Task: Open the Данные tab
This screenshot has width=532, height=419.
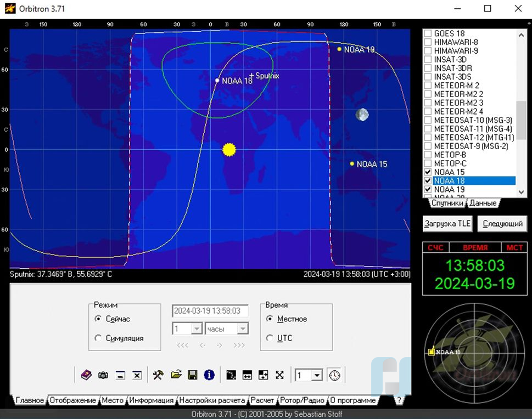Action: point(483,203)
